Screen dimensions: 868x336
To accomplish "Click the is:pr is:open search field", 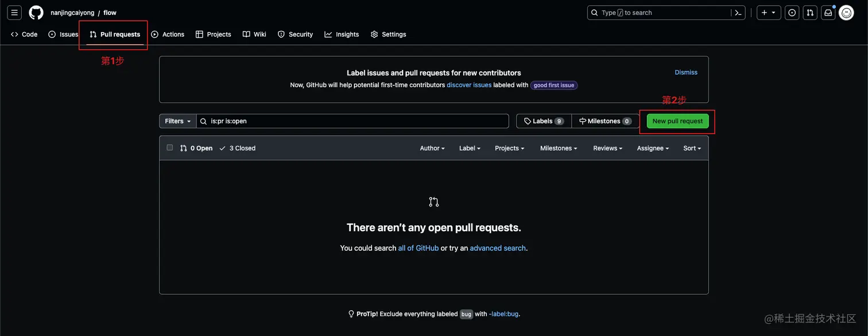I will coord(352,121).
